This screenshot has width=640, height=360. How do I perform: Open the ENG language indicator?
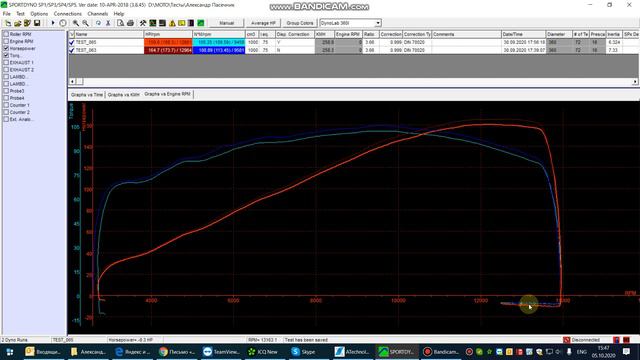pos(581,352)
